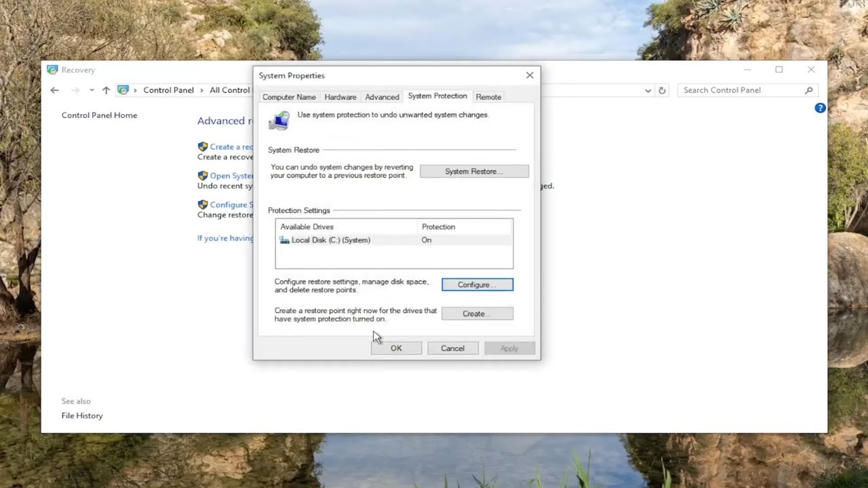Open the Computer Name tab
The image size is (868, 488).
(289, 97)
